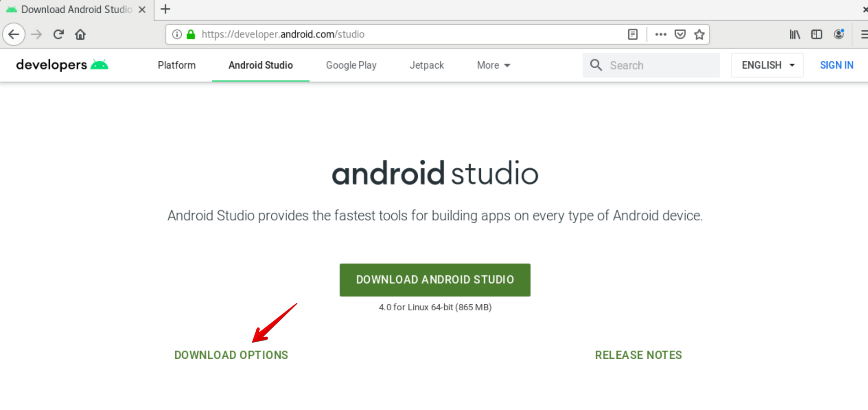Image resolution: width=868 pixels, height=410 pixels.
Task: Save page to Pocket
Action: click(x=680, y=34)
